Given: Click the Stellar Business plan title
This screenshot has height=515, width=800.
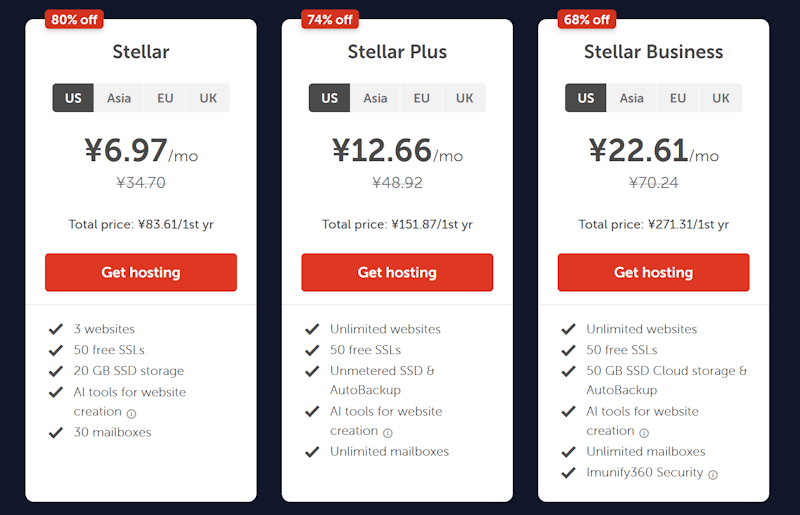Looking at the screenshot, I should (653, 52).
